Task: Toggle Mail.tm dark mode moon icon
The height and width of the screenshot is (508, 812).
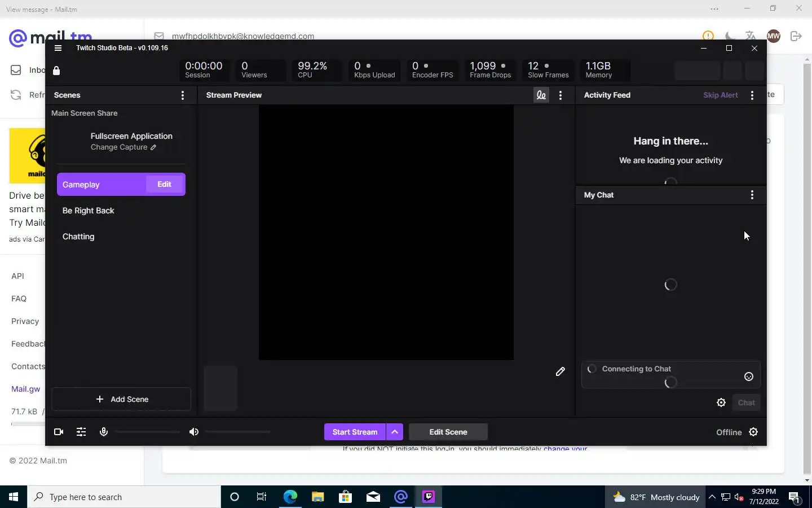Action: click(x=730, y=36)
